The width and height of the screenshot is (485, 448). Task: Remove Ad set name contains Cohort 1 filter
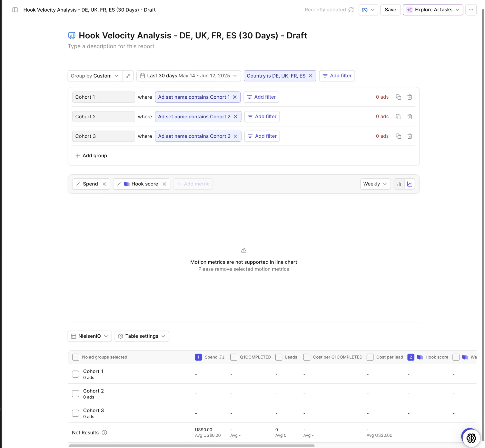point(235,97)
